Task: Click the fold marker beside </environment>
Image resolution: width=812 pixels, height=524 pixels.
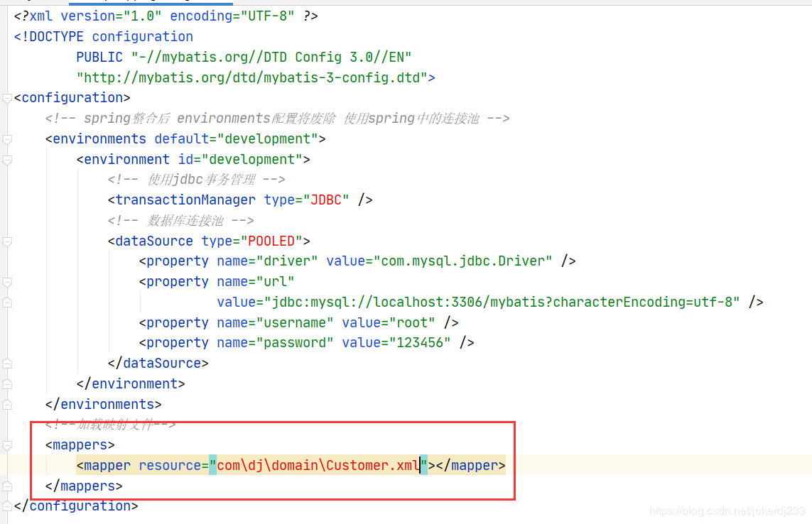Action: click(7, 384)
